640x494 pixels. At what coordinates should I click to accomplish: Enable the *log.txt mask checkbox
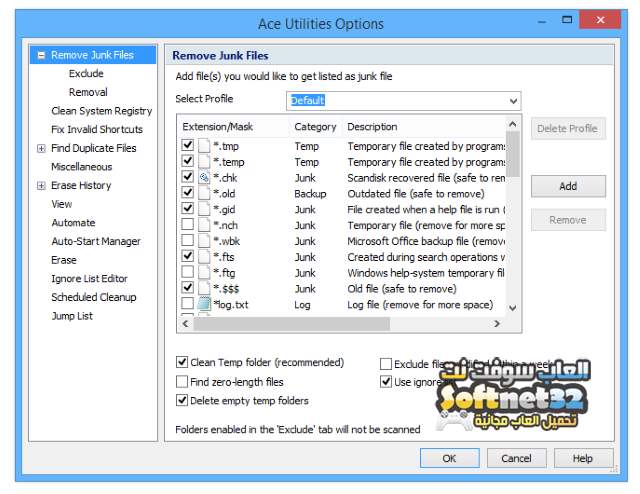tap(187, 303)
